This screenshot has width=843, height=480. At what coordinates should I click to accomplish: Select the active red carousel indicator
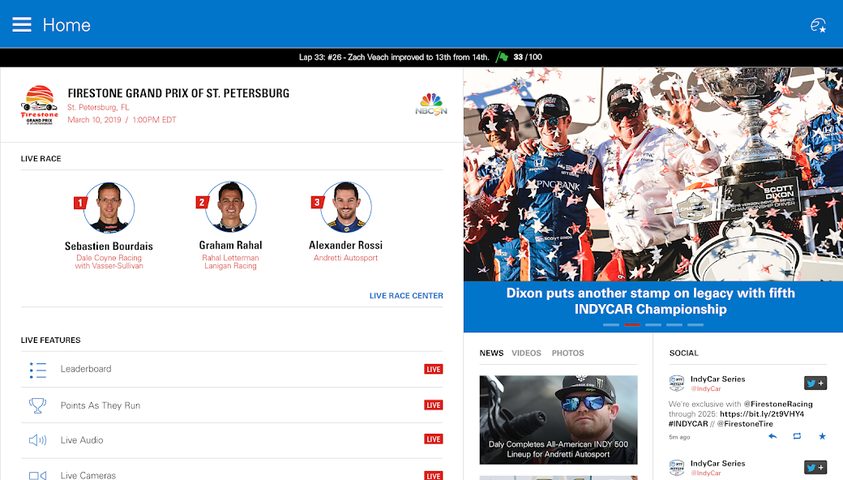point(632,325)
